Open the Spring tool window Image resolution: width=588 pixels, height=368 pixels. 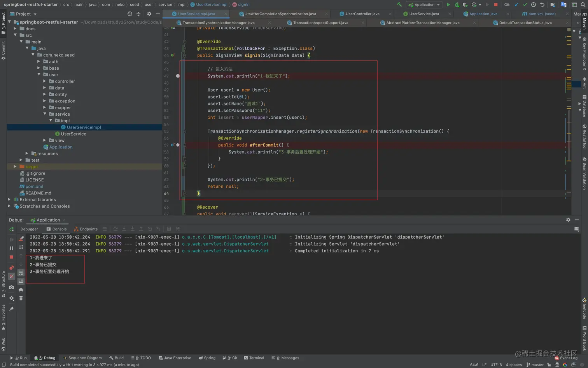pyautogui.click(x=206, y=358)
